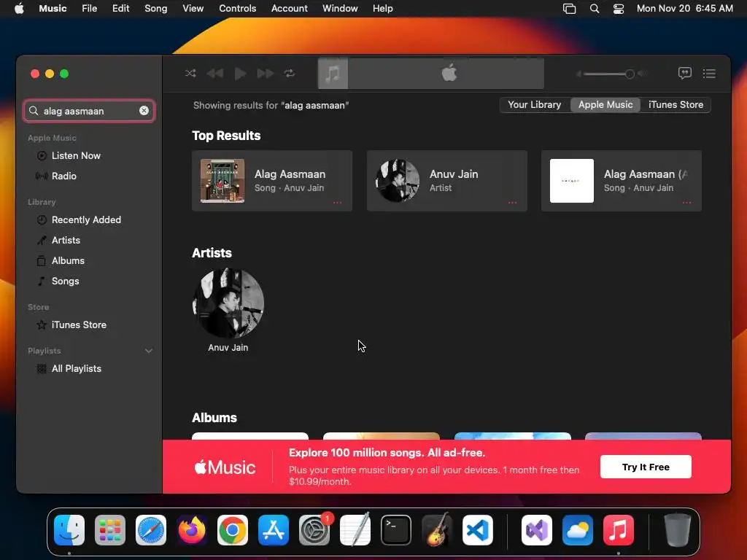Open the View menu

[x=193, y=9]
